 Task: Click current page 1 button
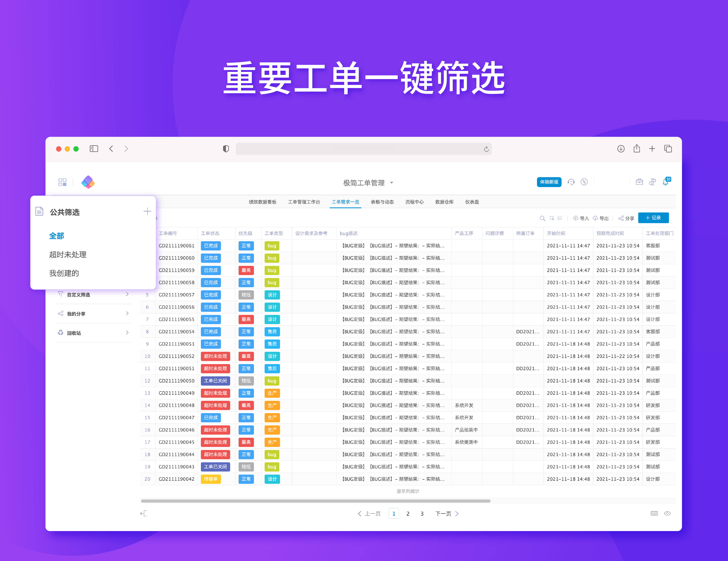point(394,514)
